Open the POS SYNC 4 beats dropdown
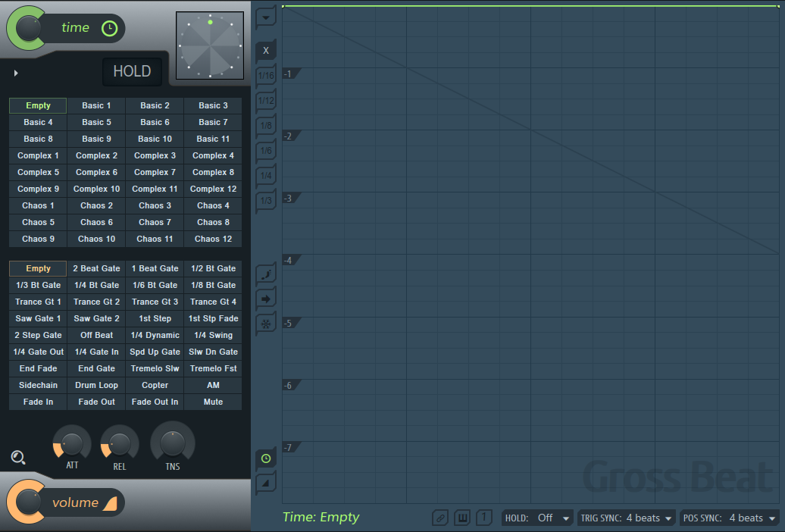The image size is (785, 532). pyautogui.click(x=730, y=518)
